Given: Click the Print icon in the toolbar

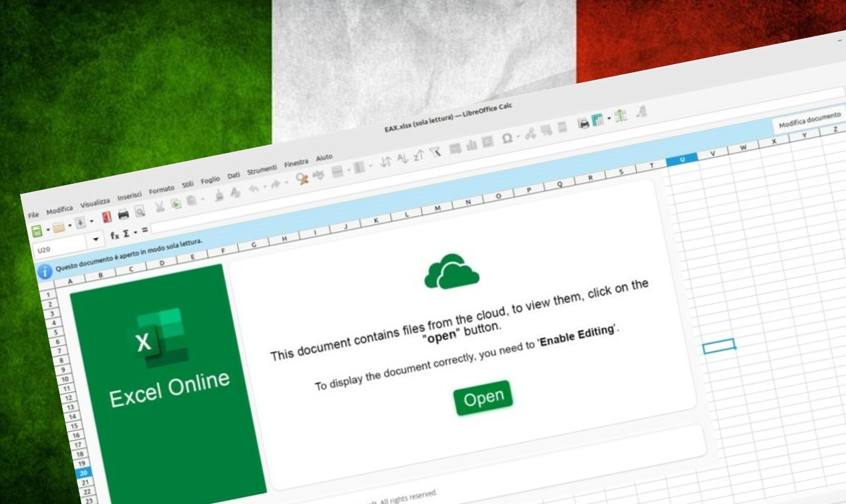Looking at the screenshot, I should pyautogui.click(x=123, y=215).
